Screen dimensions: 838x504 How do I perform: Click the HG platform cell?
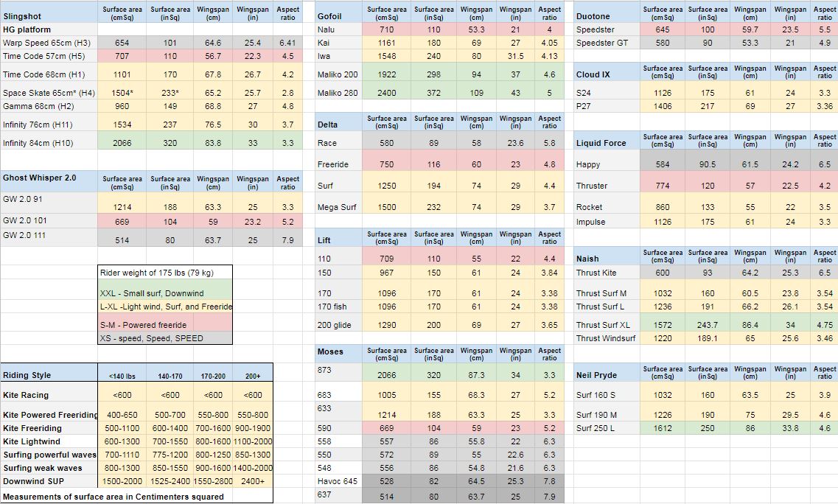[49, 29]
